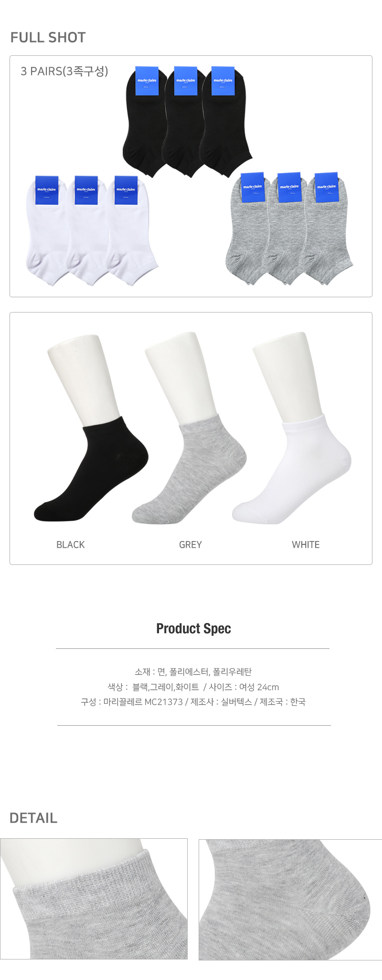The image size is (382, 980).
Task: Click the model number MC21373 line
Action: [x=193, y=702]
